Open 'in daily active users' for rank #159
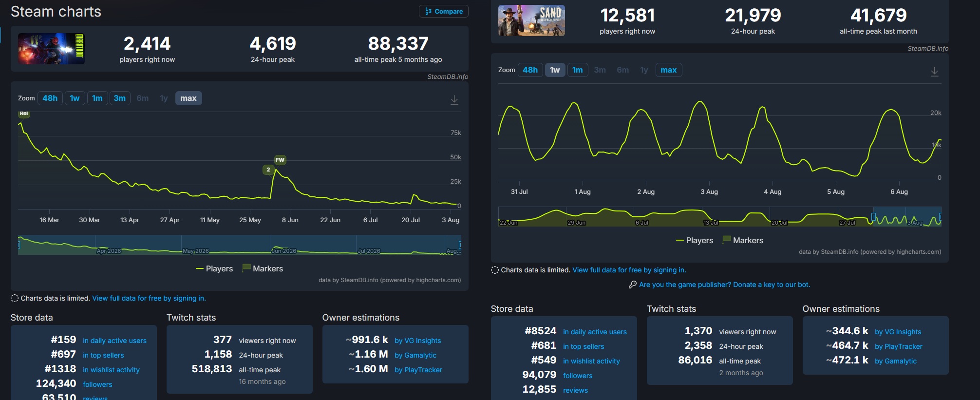 pyautogui.click(x=114, y=341)
